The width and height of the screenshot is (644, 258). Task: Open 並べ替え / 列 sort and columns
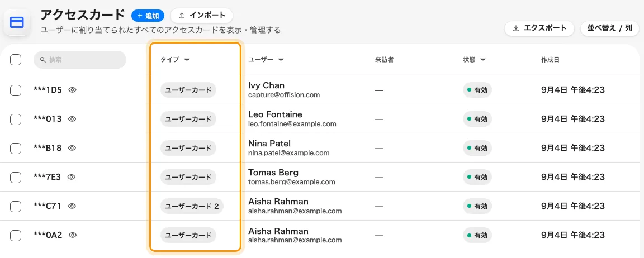click(609, 28)
